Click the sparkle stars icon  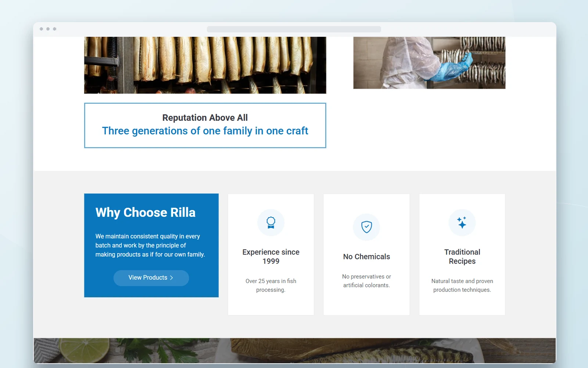coord(462,223)
